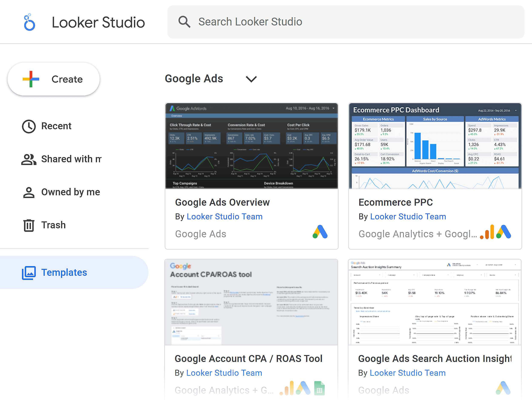The height and width of the screenshot is (400, 532).
Task: Open the Google Ads category dropdown
Action: pos(251,79)
